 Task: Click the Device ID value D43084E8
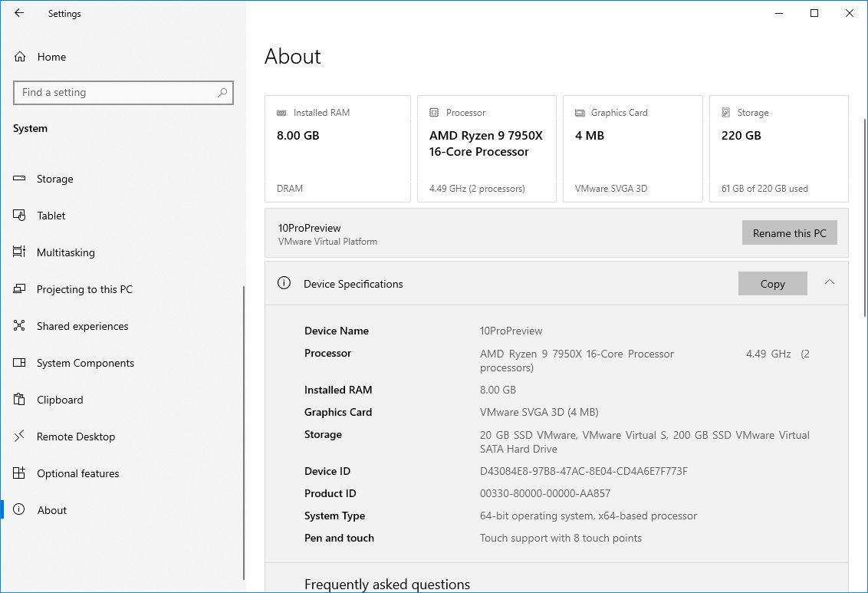point(584,471)
